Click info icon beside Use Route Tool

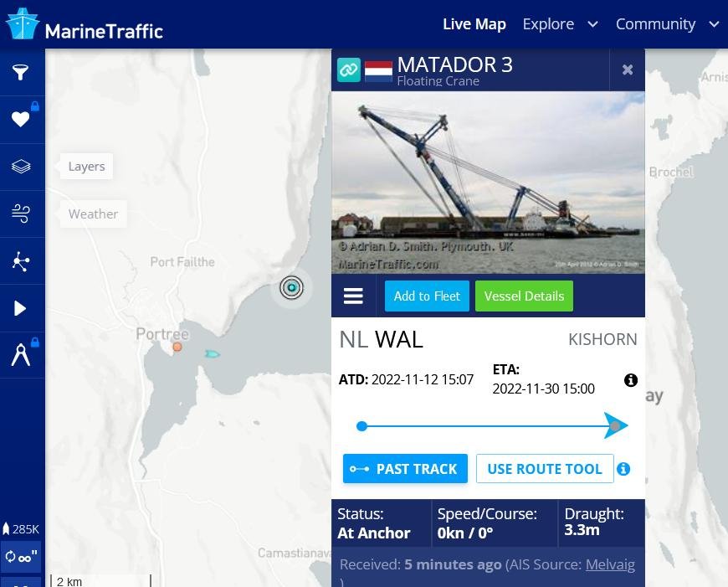(623, 469)
